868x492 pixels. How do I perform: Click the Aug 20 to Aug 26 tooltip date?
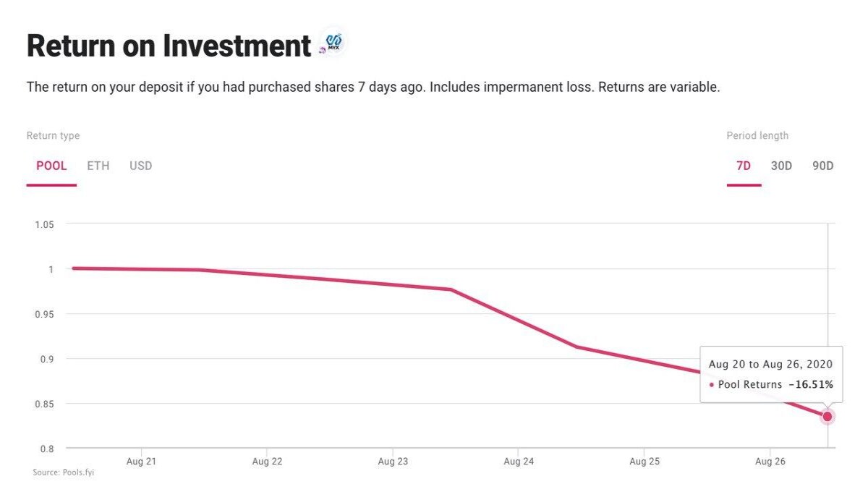tap(770, 365)
